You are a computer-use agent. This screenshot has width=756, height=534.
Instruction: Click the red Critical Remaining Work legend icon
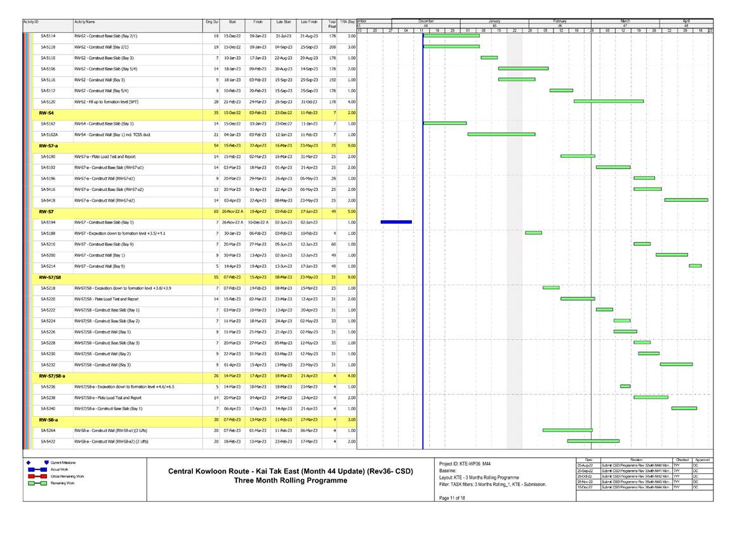pos(37,476)
